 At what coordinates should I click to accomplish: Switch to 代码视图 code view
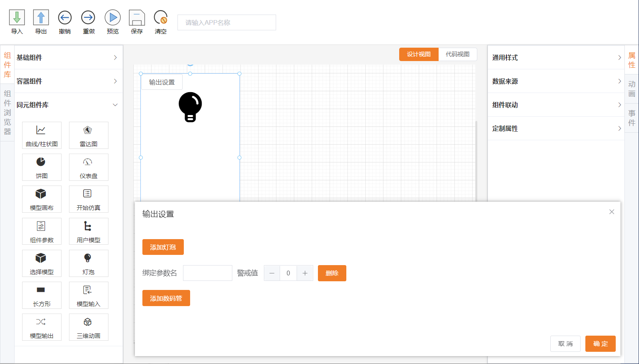(x=458, y=54)
